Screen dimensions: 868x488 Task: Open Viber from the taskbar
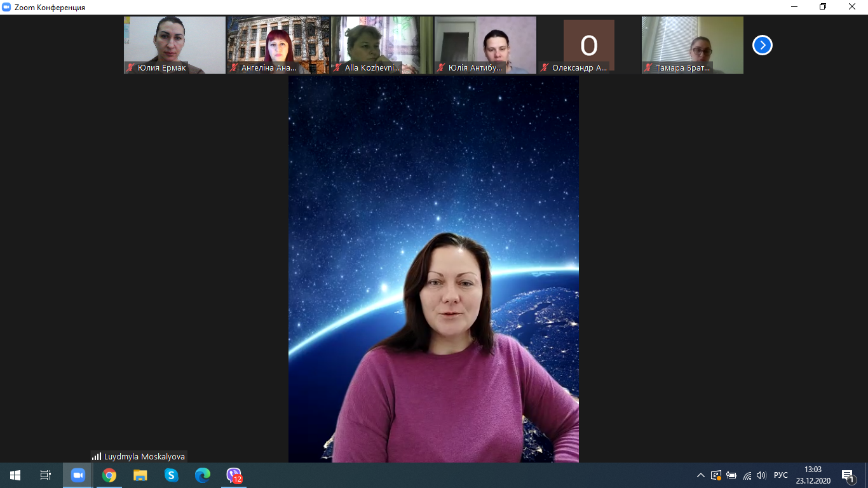234,475
